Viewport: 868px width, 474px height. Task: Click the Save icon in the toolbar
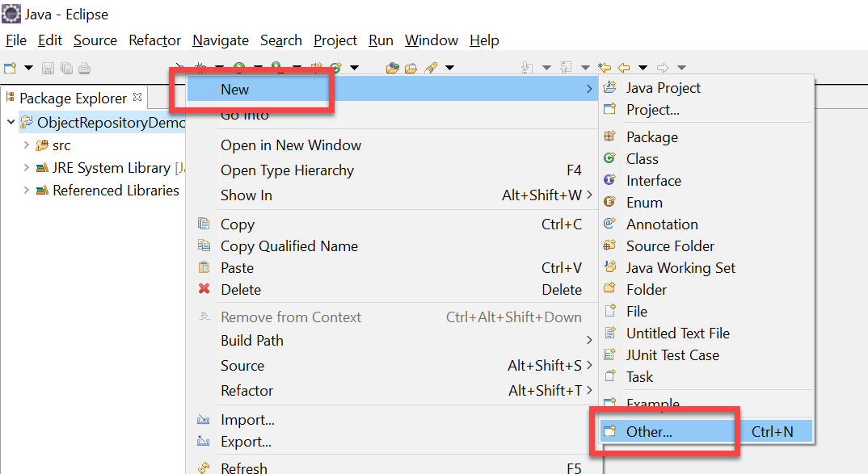[x=48, y=68]
